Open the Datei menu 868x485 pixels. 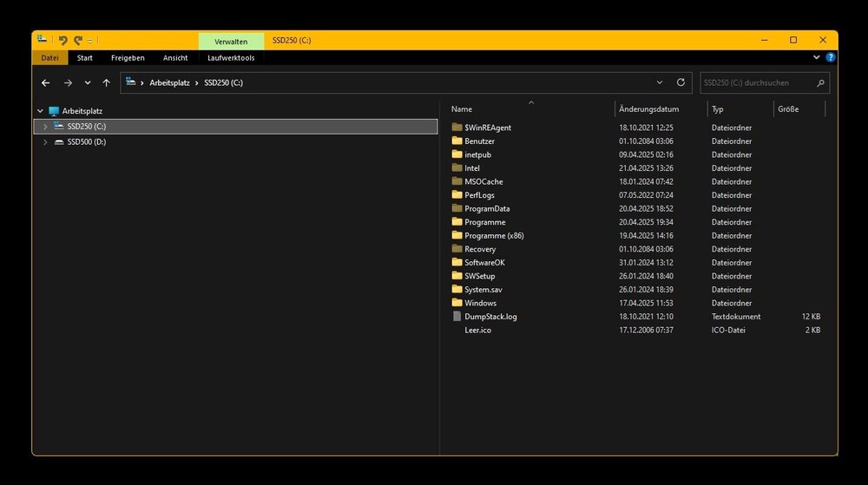(x=49, y=58)
